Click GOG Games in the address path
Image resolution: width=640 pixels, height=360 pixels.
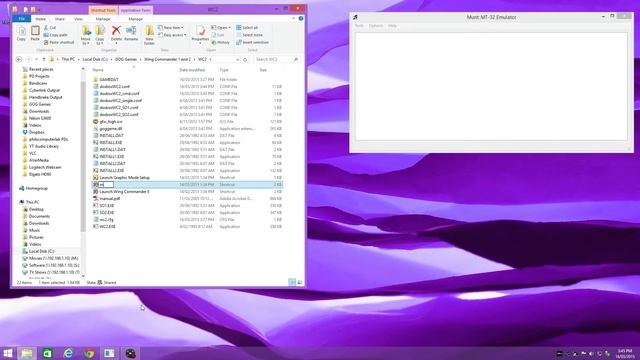pyautogui.click(x=126, y=59)
